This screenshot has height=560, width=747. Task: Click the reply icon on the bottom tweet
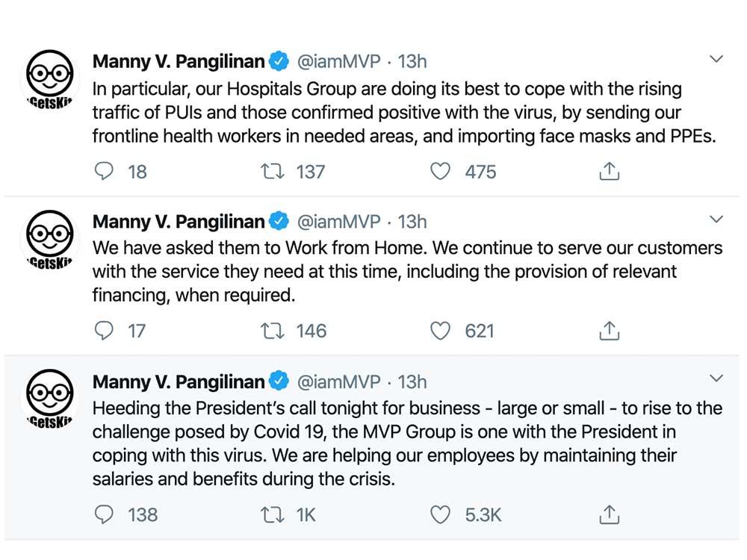click(105, 514)
